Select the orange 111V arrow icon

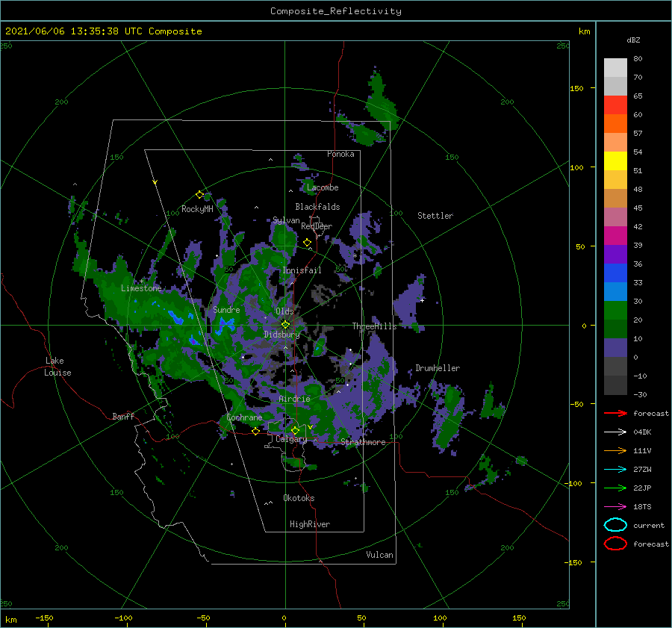pos(615,450)
